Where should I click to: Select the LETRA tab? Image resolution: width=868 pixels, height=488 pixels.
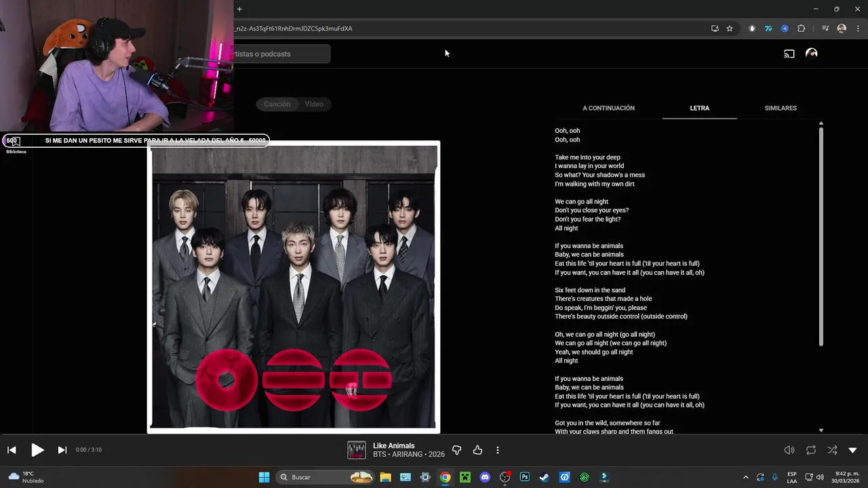[699, 108]
